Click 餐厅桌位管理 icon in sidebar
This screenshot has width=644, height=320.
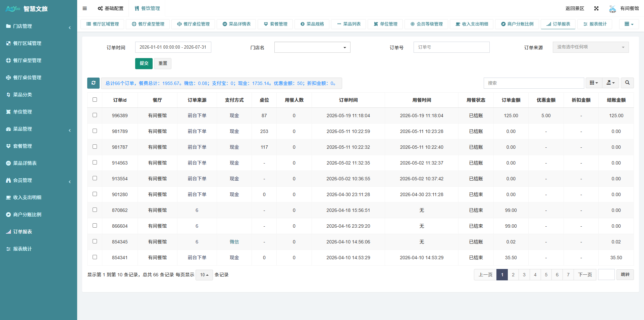coord(8,78)
